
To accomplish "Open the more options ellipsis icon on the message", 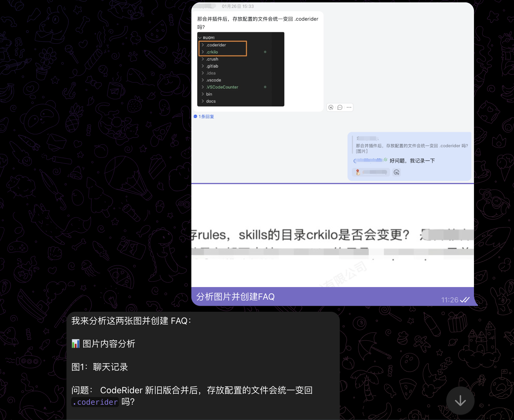I will point(349,107).
